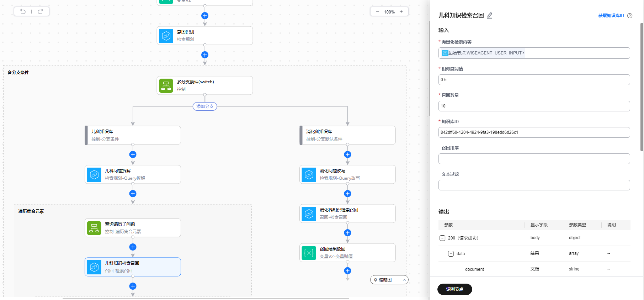Click the right panel vertical scrollbar

[642, 87]
